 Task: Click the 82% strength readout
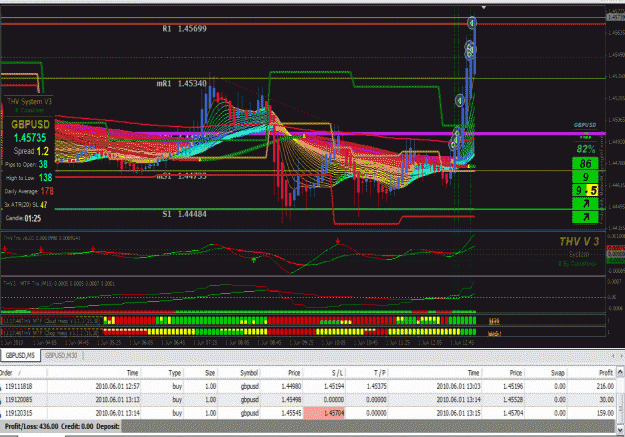tap(586, 149)
